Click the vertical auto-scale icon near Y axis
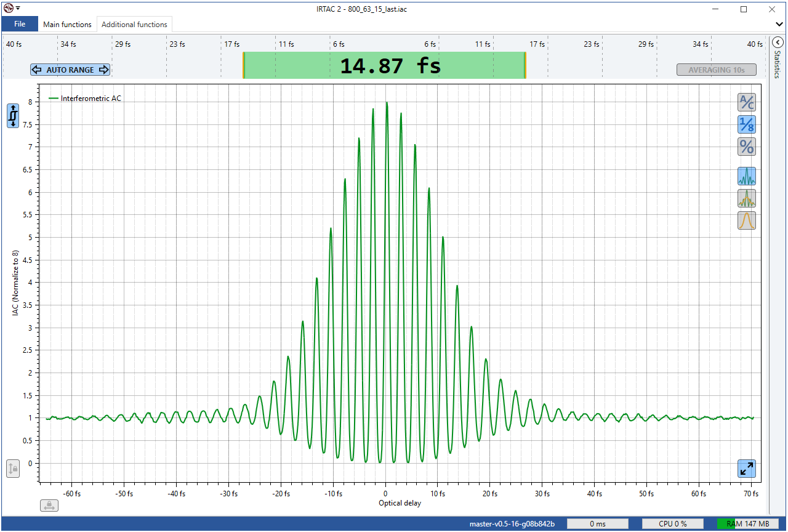 click(x=13, y=116)
